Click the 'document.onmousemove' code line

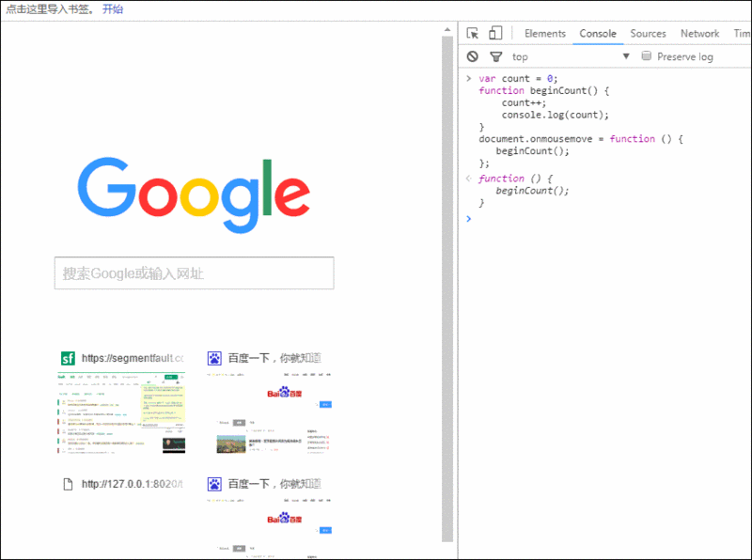581,139
